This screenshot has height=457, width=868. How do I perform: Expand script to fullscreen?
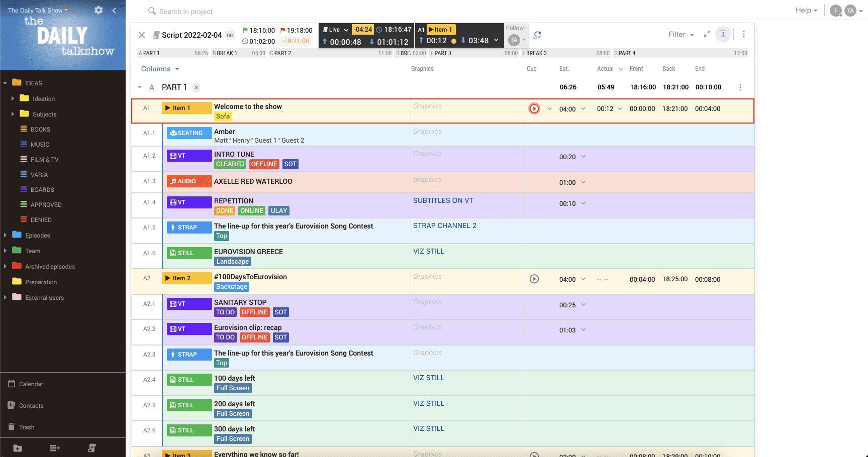(707, 34)
